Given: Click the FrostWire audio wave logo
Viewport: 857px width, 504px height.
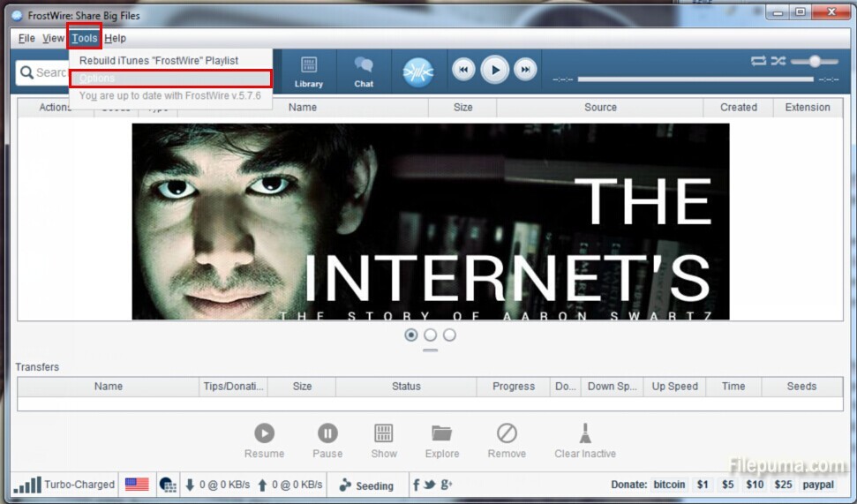Looking at the screenshot, I should click(418, 71).
